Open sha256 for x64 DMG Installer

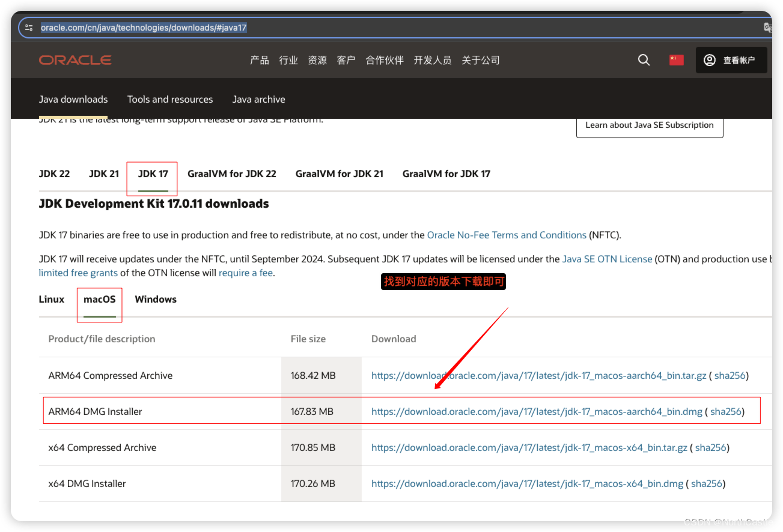click(707, 483)
